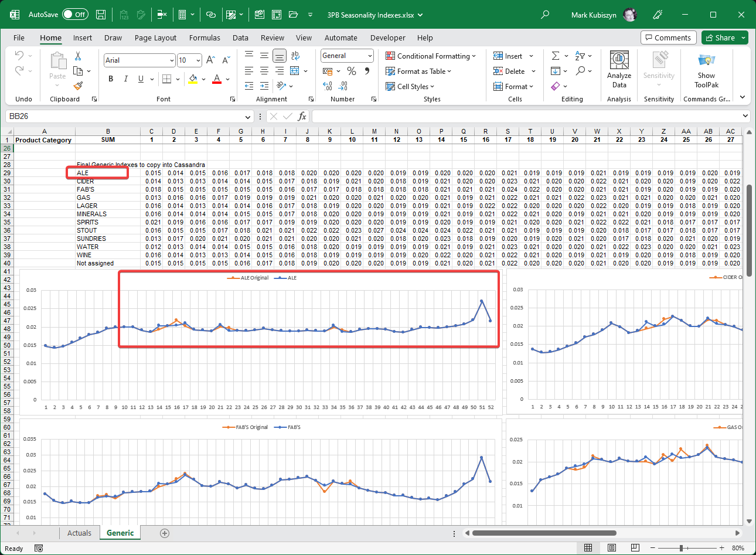Expand the General number format dropdown
756x555 pixels.
[370, 56]
